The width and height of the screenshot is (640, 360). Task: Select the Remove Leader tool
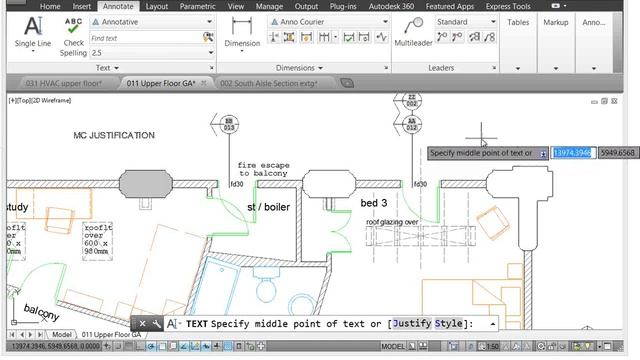(457, 38)
